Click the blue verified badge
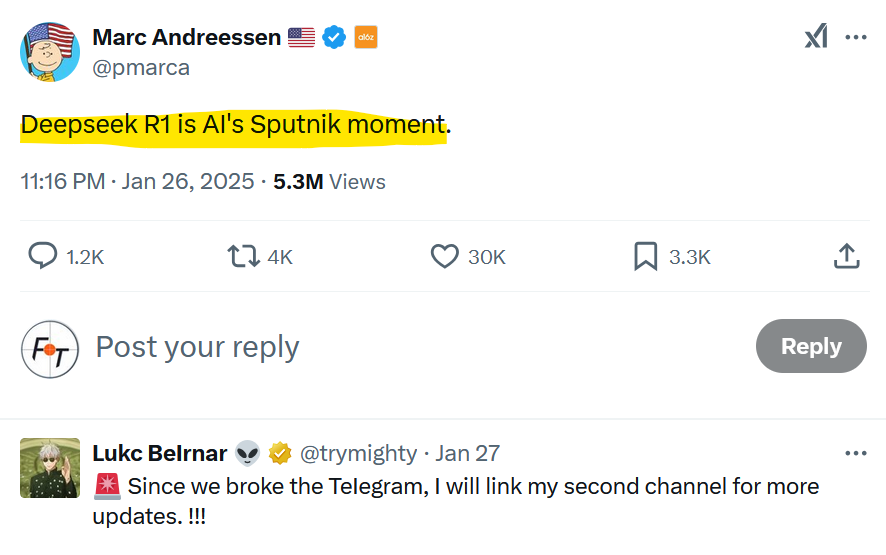The width and height of the screenshot is (886, 555). pos(335,38)
